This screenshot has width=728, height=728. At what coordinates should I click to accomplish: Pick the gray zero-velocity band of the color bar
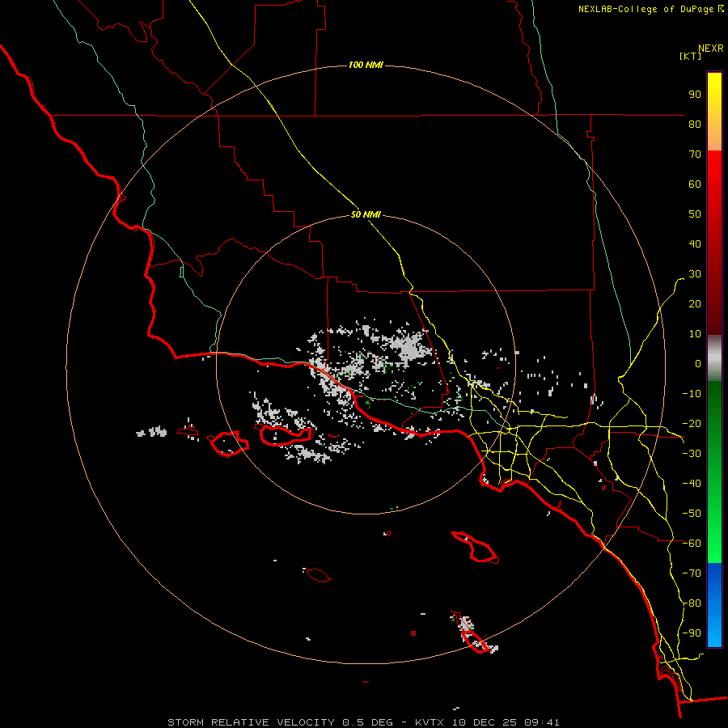click(x=714, y=358)
